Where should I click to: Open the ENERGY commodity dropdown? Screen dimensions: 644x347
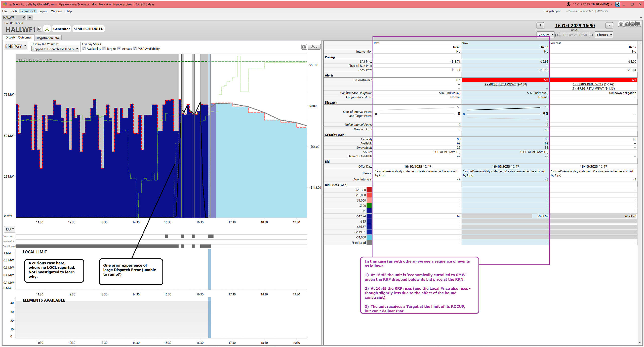point(16,46)
